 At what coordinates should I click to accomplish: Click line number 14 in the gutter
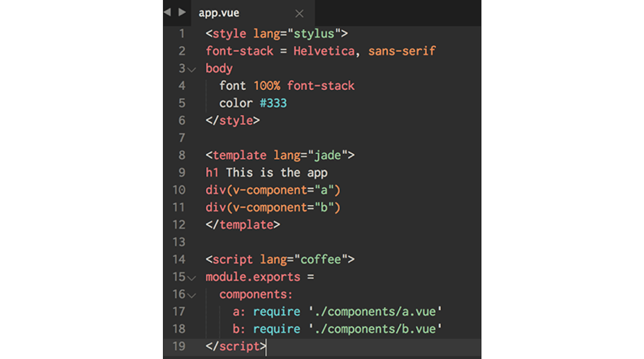(179, 259)
